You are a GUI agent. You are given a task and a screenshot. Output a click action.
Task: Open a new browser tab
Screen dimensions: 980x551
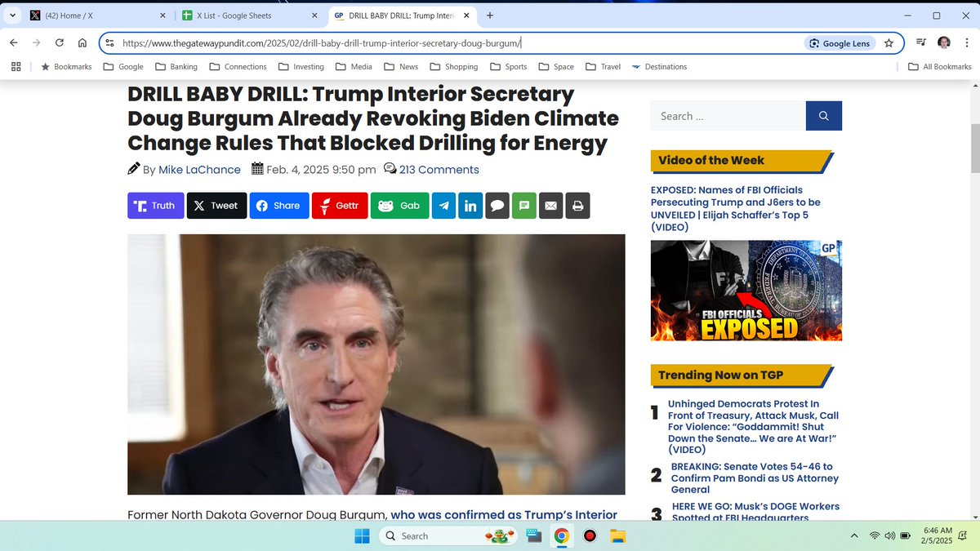[490, 16]
